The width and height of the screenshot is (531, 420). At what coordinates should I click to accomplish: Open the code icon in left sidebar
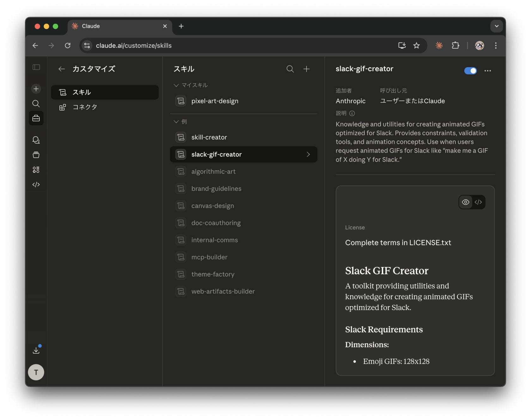click(36, 185)
